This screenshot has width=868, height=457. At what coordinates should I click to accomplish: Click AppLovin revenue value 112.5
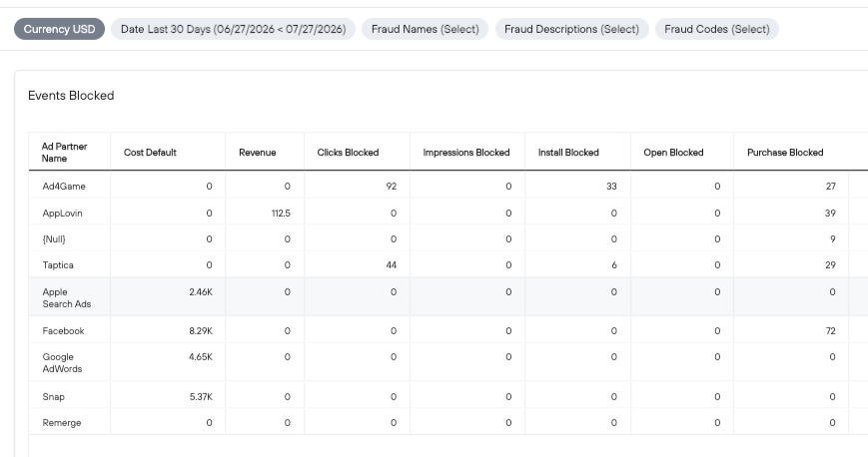[281, 214]
